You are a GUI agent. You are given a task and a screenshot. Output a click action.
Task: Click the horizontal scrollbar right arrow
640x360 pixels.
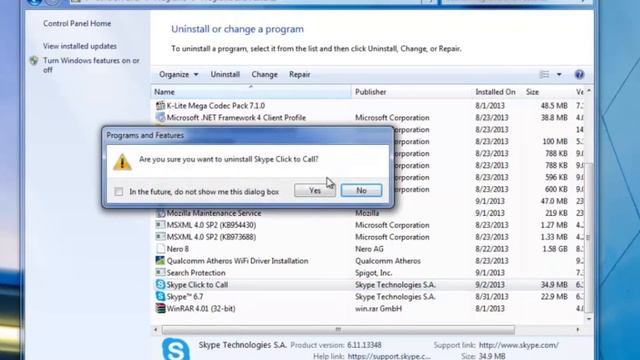[578, 329]
